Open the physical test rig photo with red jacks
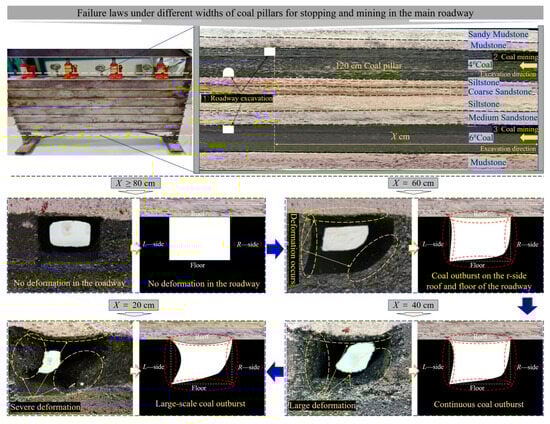550x424 pixels. click(99, 102)
